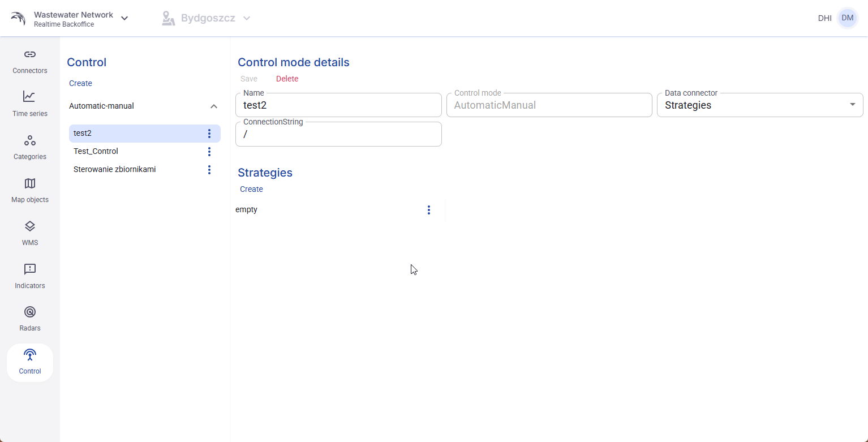868x442 pixels.
Task: Collapse the Automatic-manual group
Action: coord(214,106)
